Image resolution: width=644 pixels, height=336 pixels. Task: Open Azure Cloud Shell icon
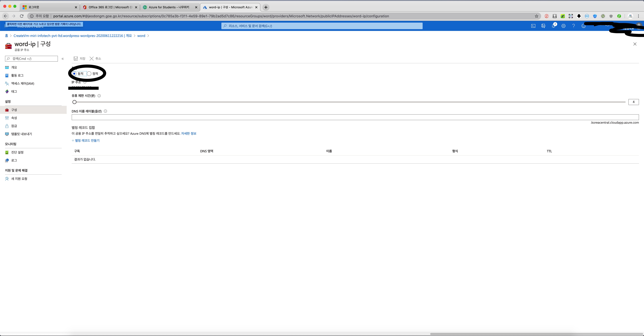pyautogui.click(x=533, y=26)
